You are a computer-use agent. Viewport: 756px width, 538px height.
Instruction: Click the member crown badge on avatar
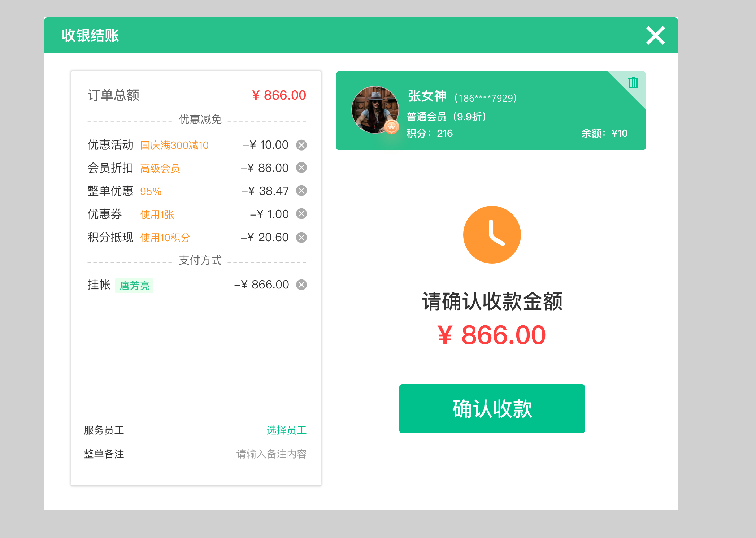click(392, 127)
